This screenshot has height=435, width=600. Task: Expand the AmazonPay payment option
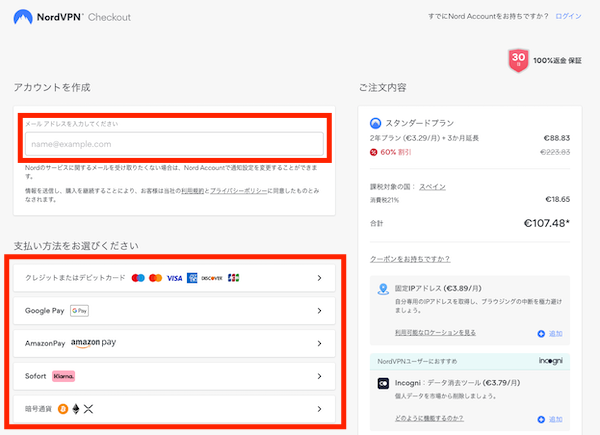pos(174,344)
